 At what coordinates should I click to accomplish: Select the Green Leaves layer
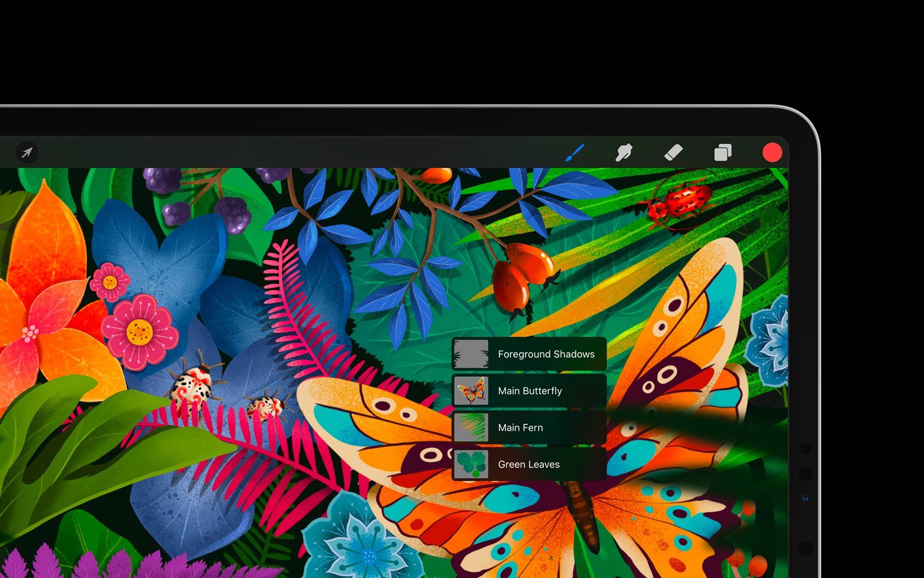[529, 464]
